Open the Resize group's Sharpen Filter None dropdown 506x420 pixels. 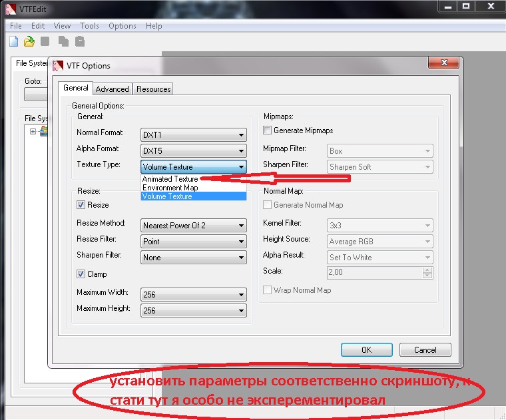tap(194, 258)
